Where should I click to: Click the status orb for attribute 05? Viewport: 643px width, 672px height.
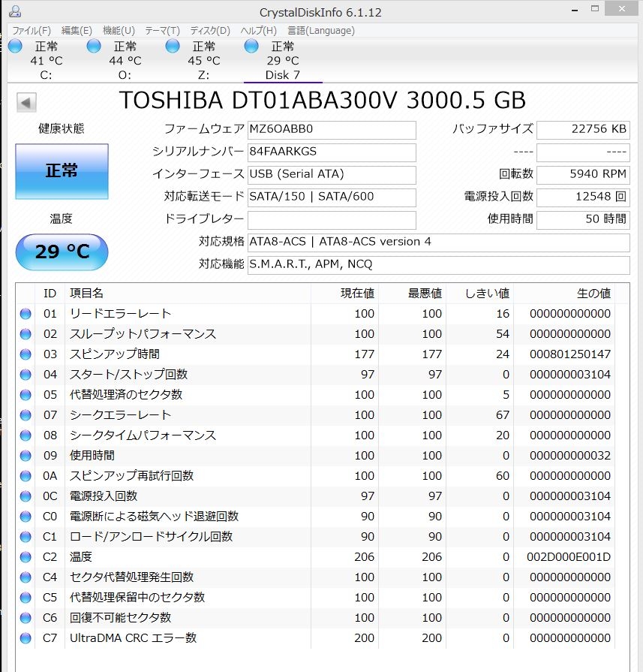(26, 395)
